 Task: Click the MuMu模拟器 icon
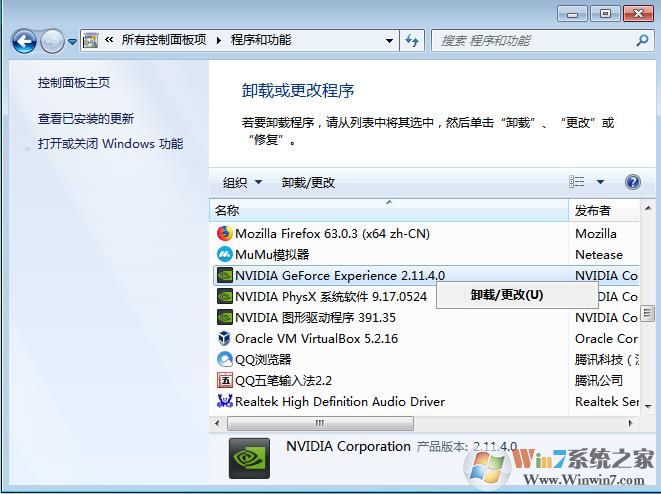pyautogui.click(x=225, y=254)
